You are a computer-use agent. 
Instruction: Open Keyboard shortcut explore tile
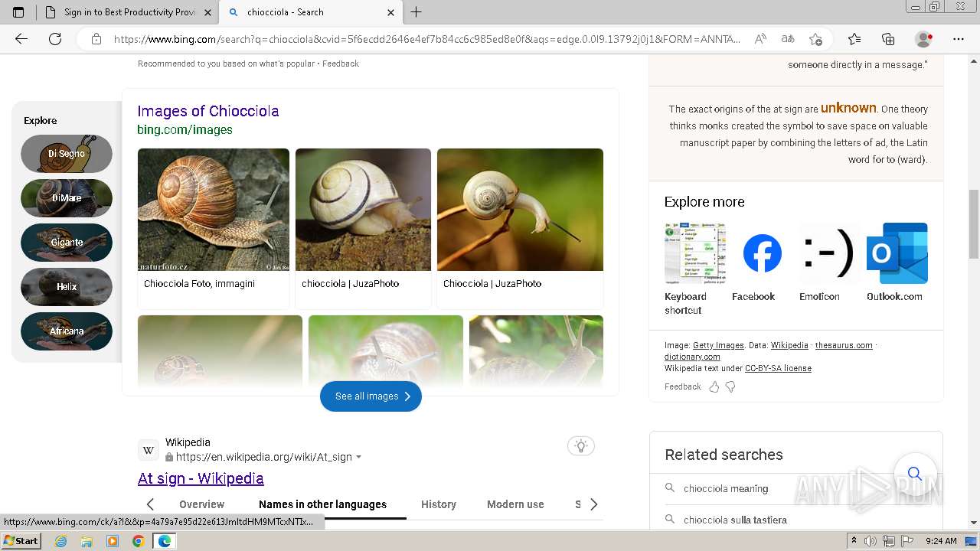694,269
